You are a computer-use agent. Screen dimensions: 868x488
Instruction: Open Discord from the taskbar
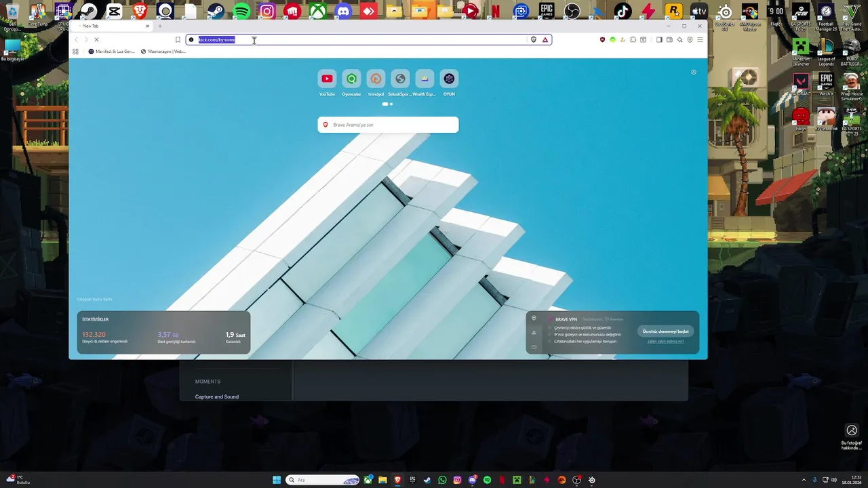click(472, 480)
